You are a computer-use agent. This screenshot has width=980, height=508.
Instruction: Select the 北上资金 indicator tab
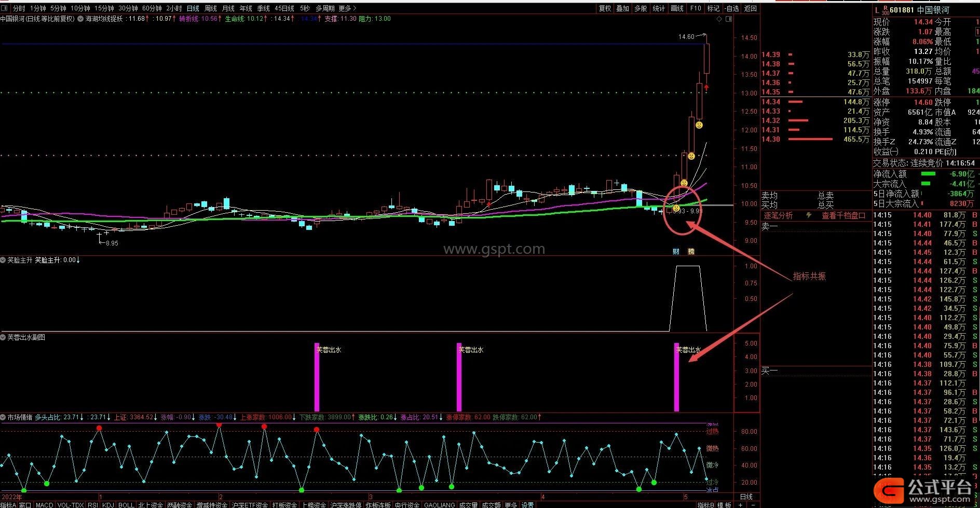[151, 504]
